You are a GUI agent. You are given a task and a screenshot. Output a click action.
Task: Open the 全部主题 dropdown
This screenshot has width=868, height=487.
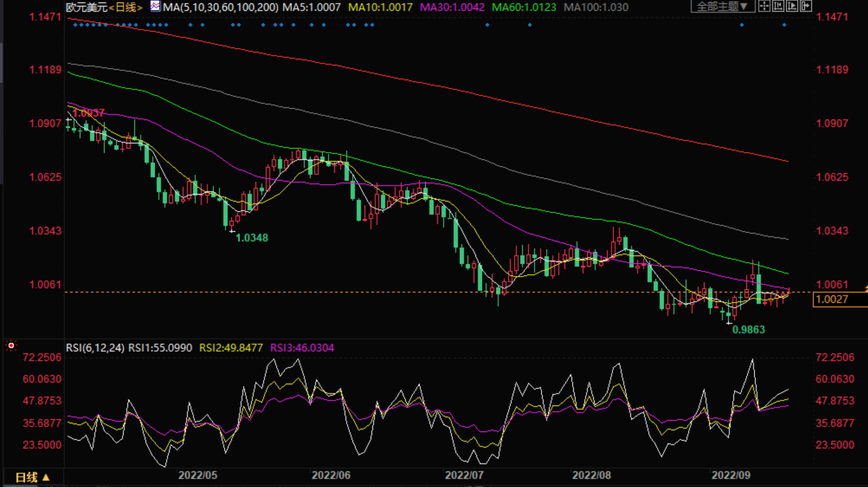(723, 6)
